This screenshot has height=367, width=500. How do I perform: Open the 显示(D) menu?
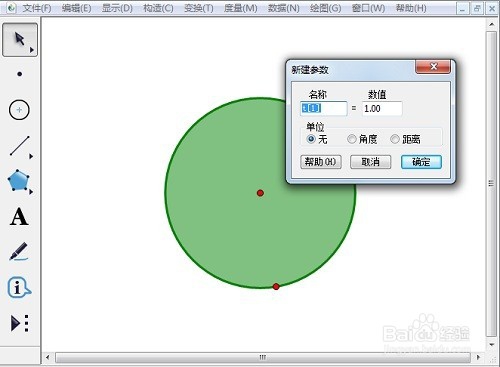pos(117,8)
